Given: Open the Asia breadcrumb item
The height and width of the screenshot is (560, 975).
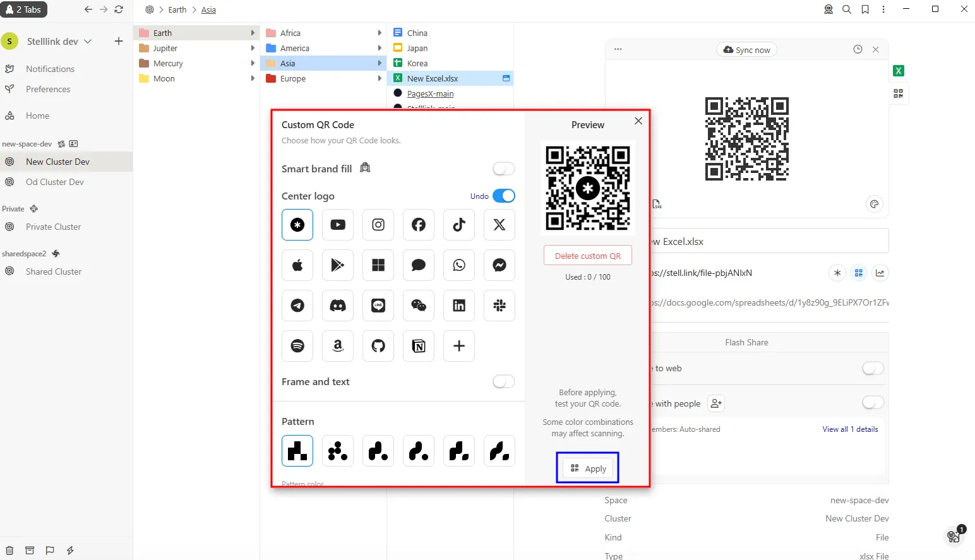Looking at the screenshot, I should click(x=208, y=9).
